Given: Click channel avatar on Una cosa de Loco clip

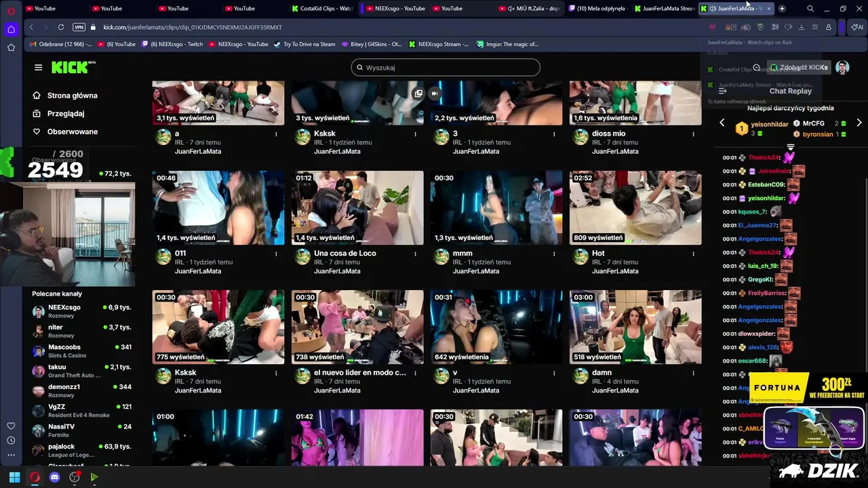Looking at the screenshot, I should 302,257.
